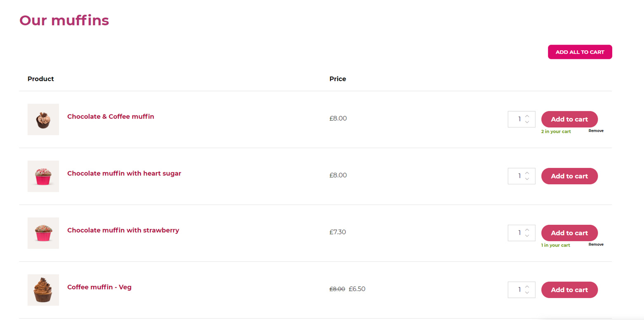This screenshot has width=644, height=320.
Task: Add Chocolate & Coffee muffin to cart
Action: coord(569,119)
